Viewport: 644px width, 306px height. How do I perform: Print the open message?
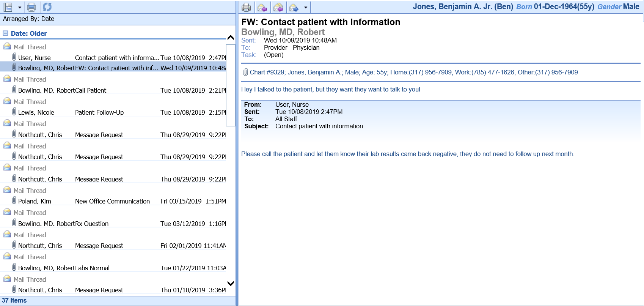[246, 7]
